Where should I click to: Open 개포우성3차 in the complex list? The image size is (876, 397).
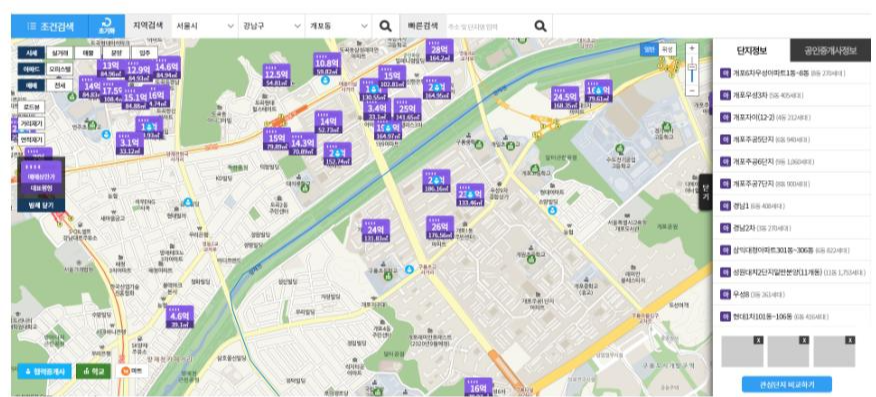(x=792, y=95)
